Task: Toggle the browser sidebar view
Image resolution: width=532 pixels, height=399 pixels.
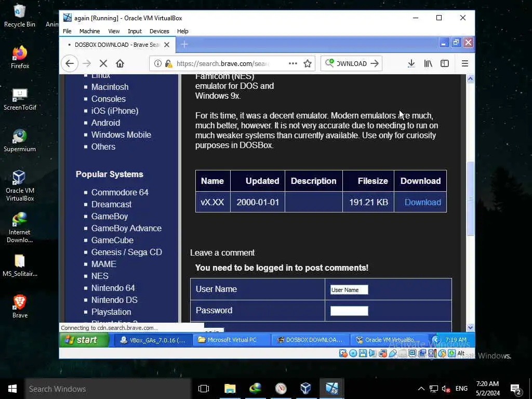Action: 445,63
